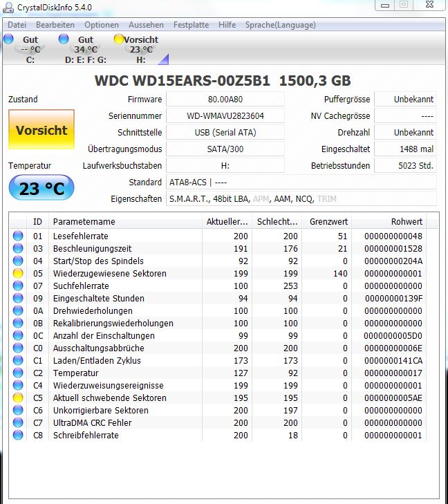Select Grenzwert value 140
The width and height of the screenshot is (448, 504).
coord(340,273)
